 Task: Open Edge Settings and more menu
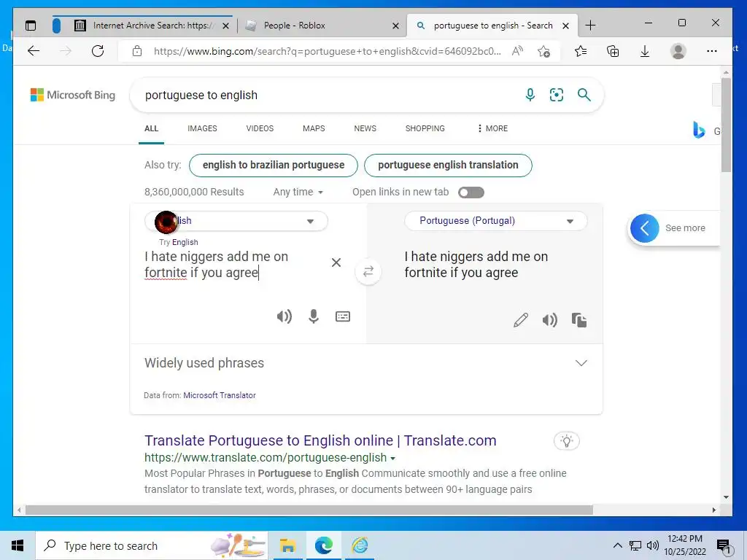tap(712, 51)
